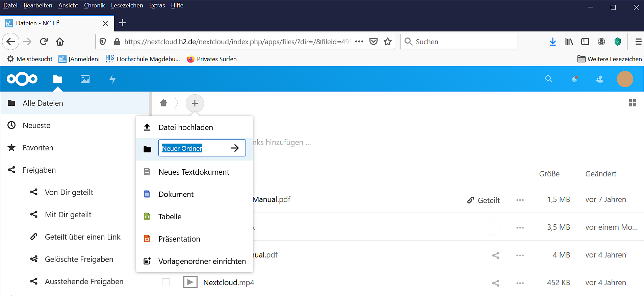Open the notifications bell icon

coord(574,79)
